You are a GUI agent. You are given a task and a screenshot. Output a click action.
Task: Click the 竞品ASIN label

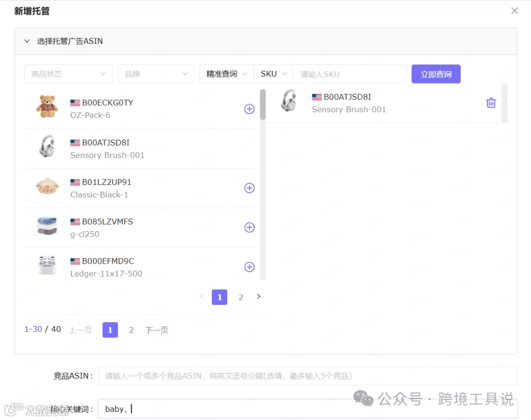tap(73, 376)
